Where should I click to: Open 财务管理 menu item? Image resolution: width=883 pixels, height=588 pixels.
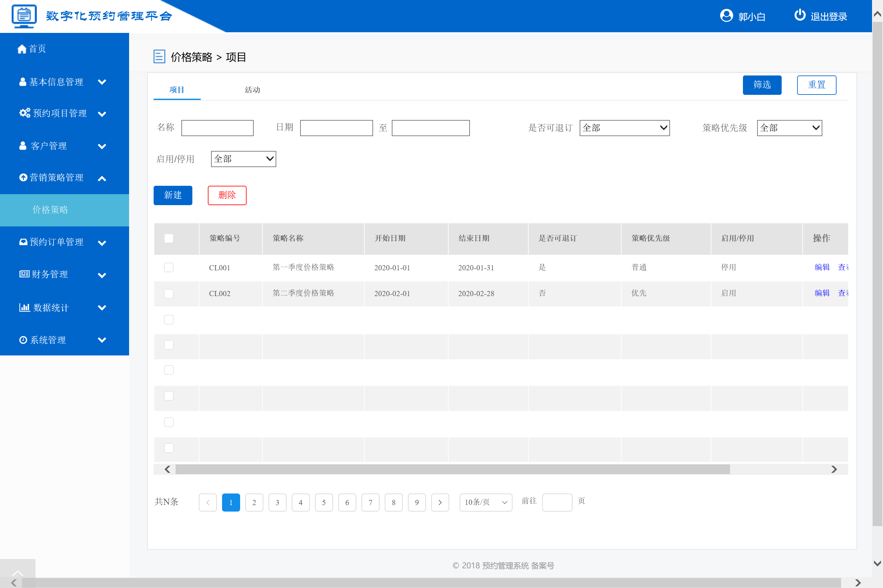tap(50, 274)
